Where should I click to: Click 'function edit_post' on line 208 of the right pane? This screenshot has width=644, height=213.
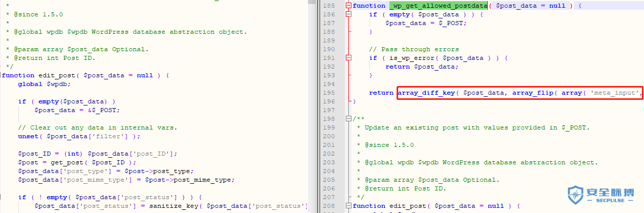(x=391, y=206)
